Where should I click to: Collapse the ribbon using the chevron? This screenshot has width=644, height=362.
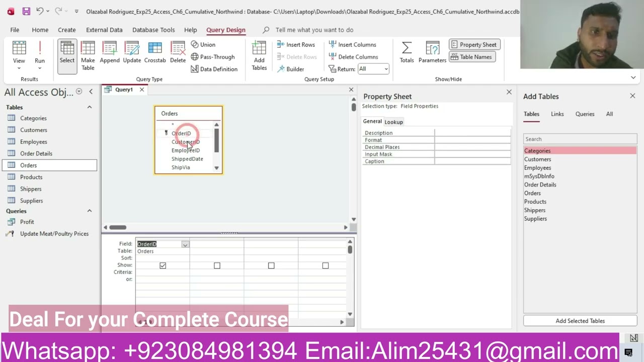633,78
